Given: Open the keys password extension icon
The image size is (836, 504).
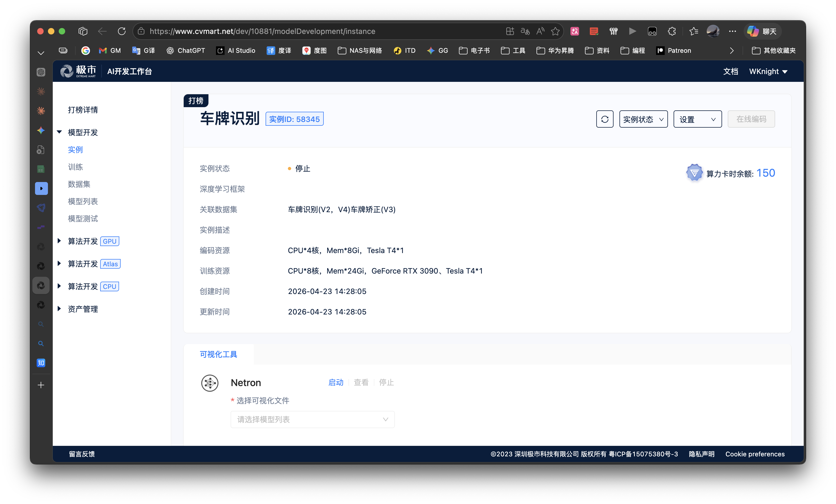Looking at the screenshot, I should (x=614, y=31).
